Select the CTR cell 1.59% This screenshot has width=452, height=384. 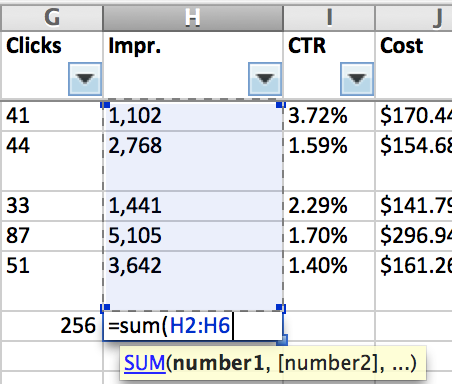point(329,161)
